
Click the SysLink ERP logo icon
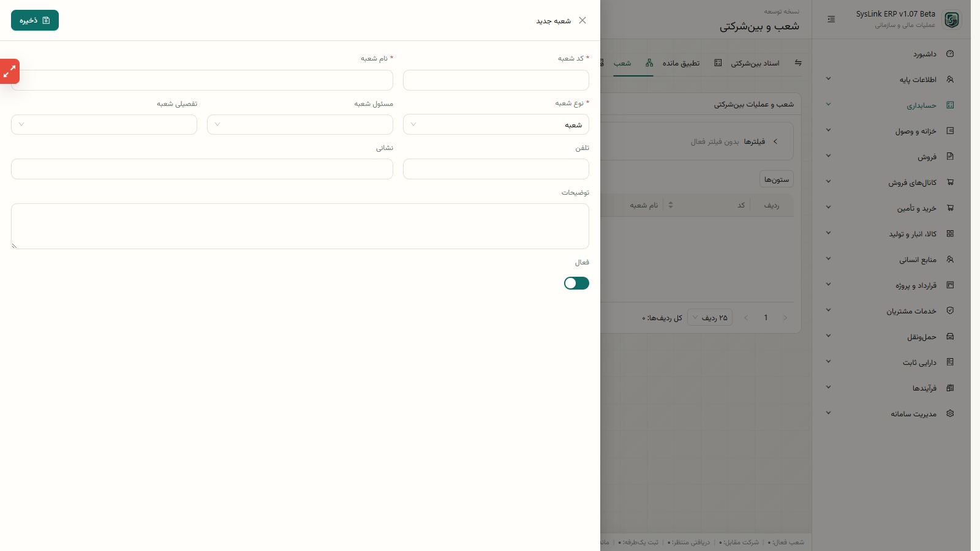pos(951,20)
